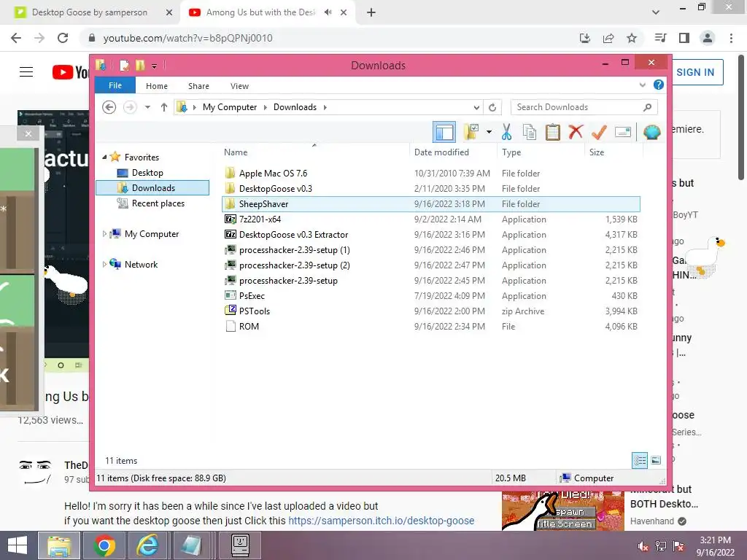The width and height of the screenshot is (747, 560).
Task: Click the Explorer Back arrow button
Action: [109, 107]
